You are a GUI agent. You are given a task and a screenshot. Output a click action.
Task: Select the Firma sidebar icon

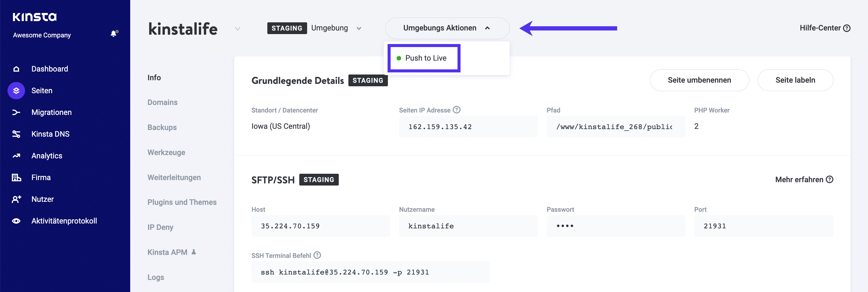tap(16, 177)
